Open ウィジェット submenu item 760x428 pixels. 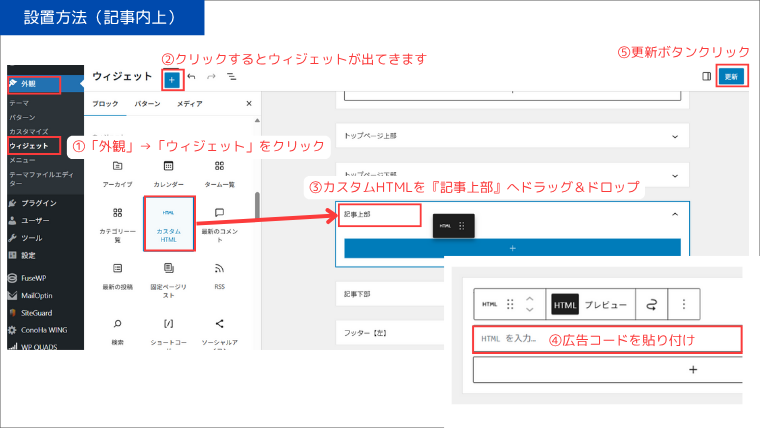29,145
